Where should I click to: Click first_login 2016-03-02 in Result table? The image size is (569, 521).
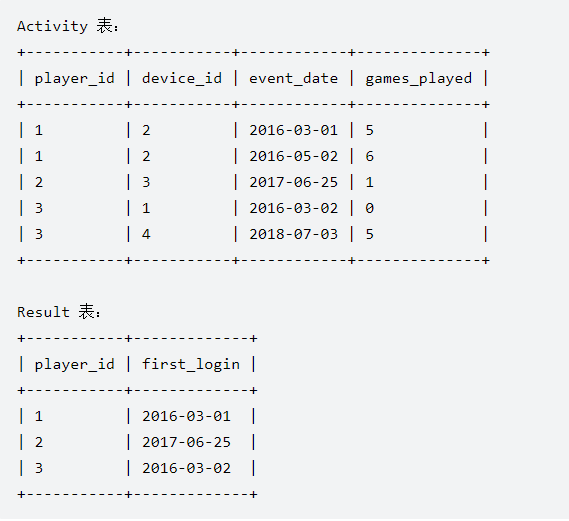pos(187,468)
